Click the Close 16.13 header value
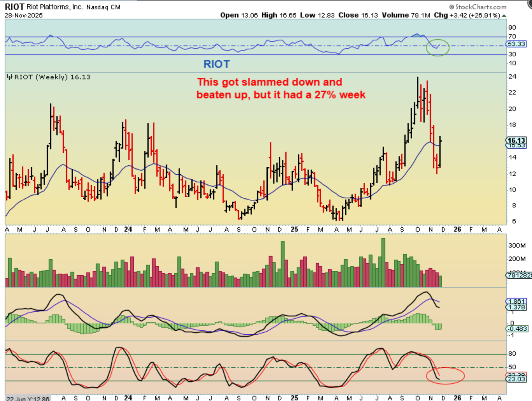Screen dimensions: 532x401 click(358, 15)
